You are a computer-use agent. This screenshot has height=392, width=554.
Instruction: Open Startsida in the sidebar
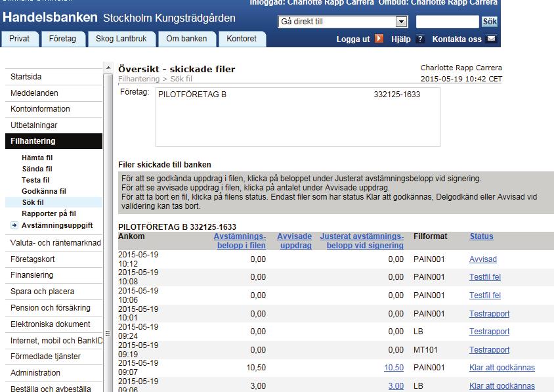click(54, 77)
